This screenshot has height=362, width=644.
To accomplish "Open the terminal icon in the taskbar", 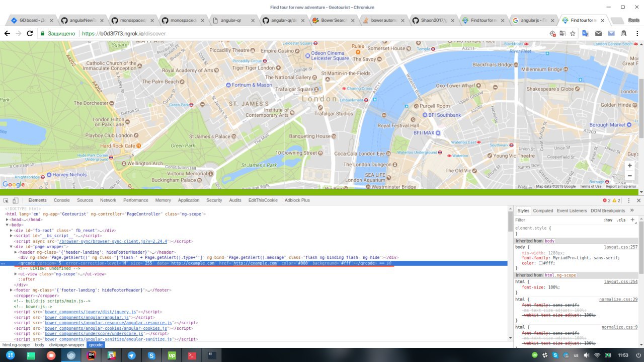I will pyautogui.click(x=192, y=355).
